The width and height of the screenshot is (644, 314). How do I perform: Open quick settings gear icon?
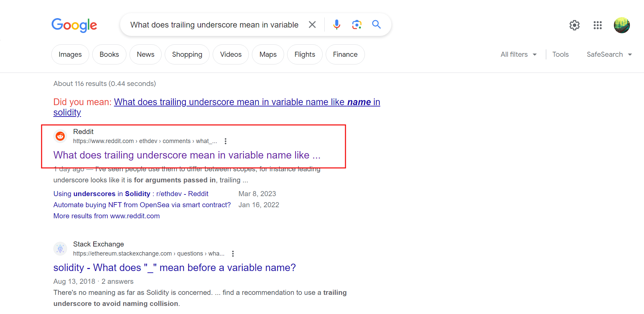[x=575, y=25]
